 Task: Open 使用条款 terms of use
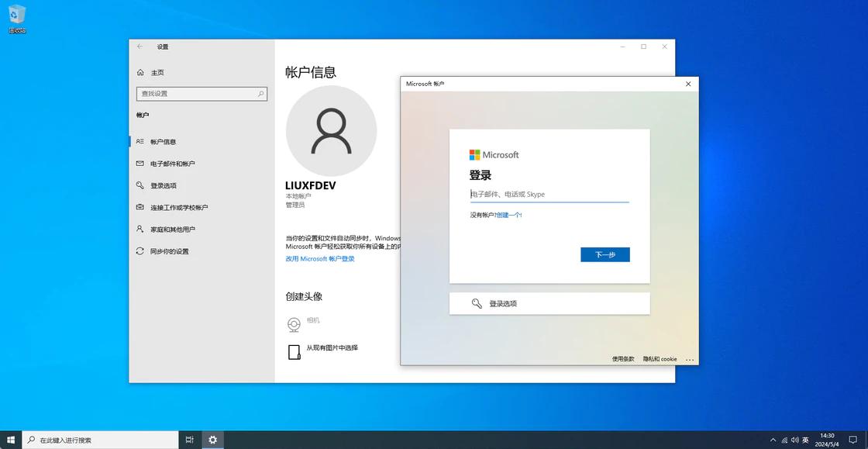[622, 358]
